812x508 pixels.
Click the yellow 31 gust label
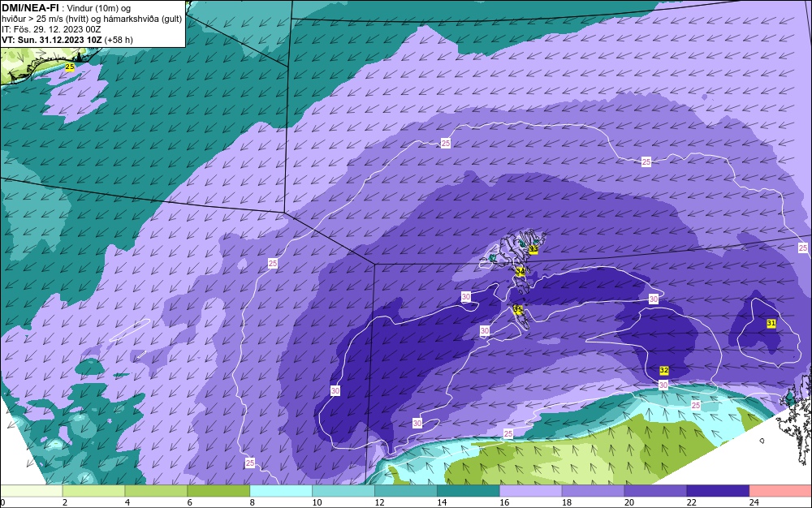coord(771,323)
